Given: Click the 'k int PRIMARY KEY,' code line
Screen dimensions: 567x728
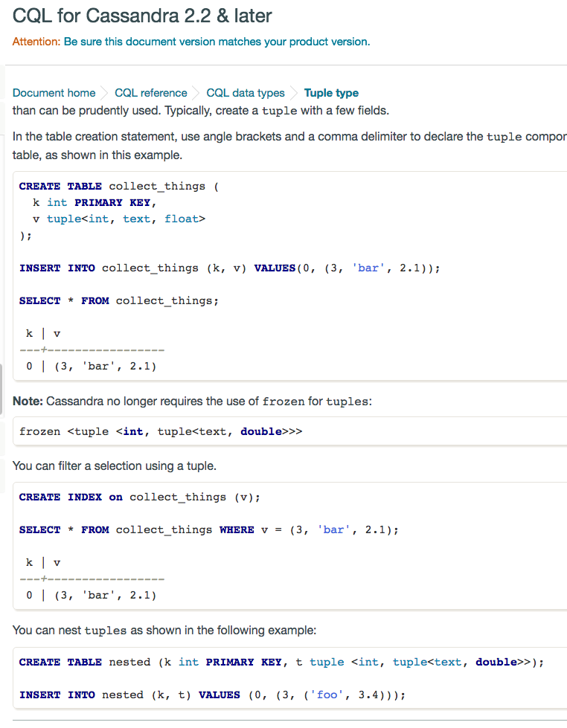Looking at the screenshot, I should [94, 202].
